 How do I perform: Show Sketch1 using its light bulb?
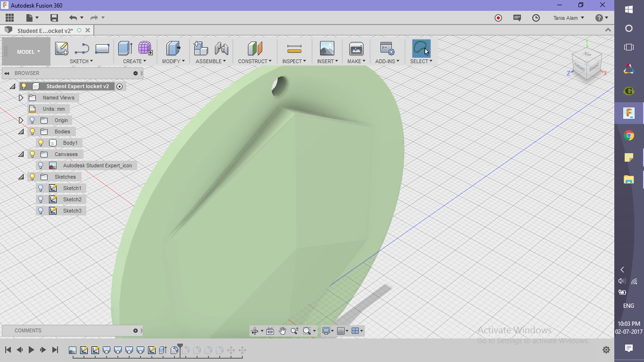tap(41, 188)
